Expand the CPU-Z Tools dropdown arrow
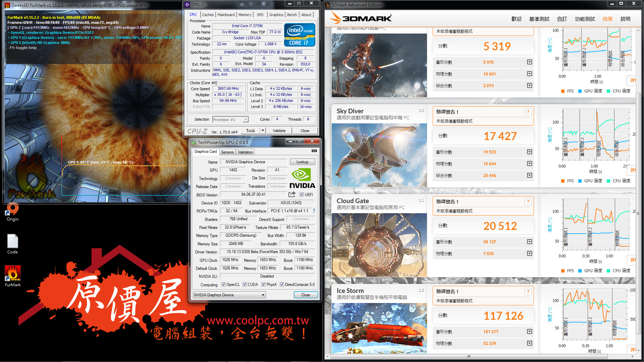This screenshot has height=362, width=644. coord(263,131)
